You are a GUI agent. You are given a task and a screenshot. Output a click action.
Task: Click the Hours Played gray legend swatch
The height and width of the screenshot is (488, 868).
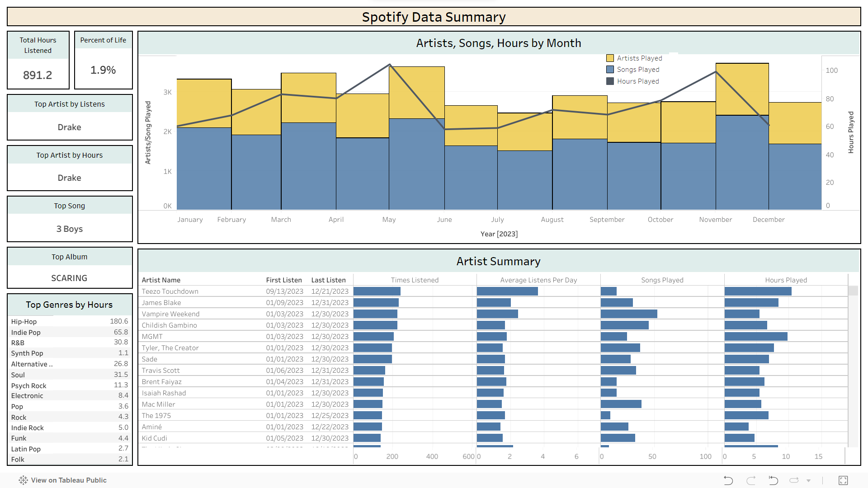point(610,81)
